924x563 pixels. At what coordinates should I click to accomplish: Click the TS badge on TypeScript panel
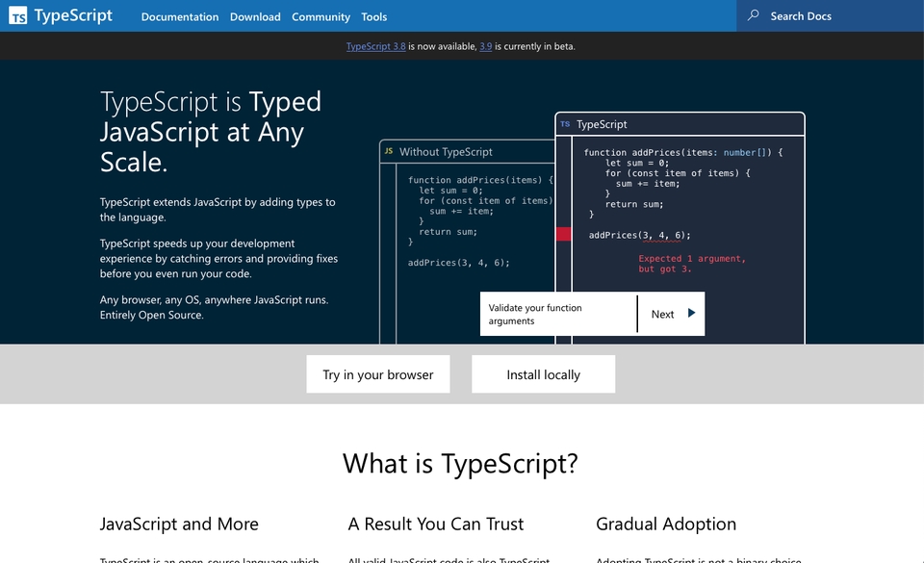click(x=565, y=124)
